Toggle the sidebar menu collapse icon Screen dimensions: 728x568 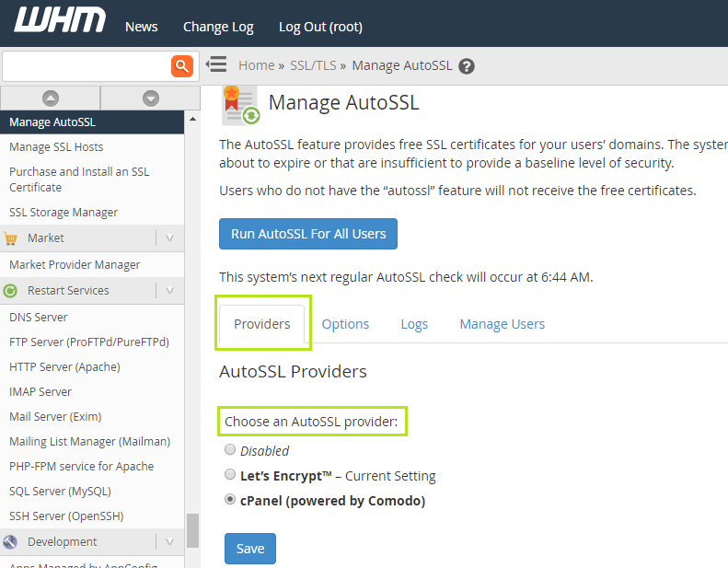pyautogui.click(x=216, y=64)
